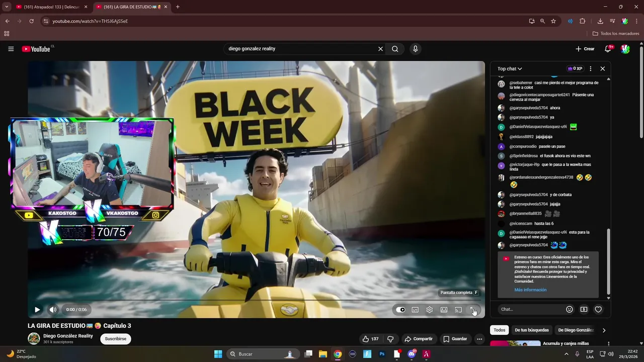The image size is (644, 362).
Task: Open the chat emoji picker
Action: click(x=570, y=310)
